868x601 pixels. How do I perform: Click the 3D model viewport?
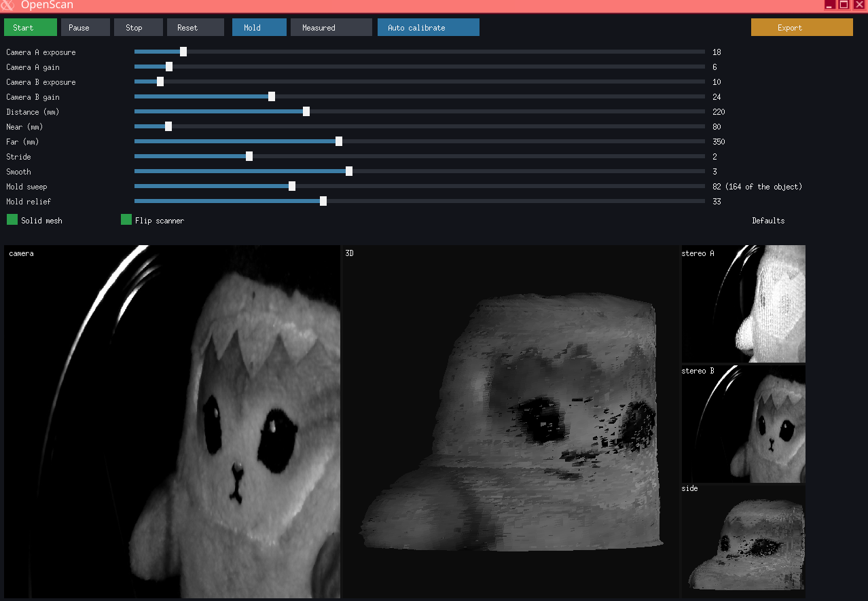click(511, 422)
